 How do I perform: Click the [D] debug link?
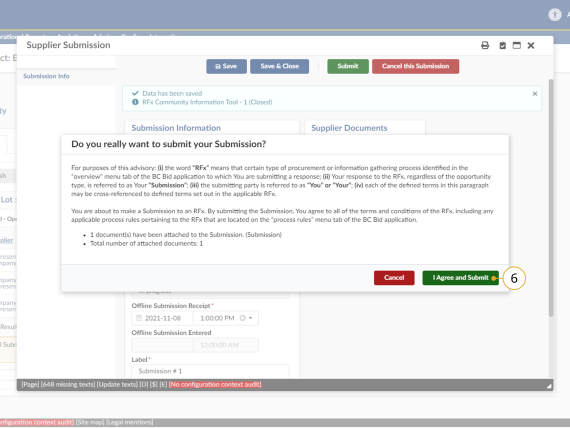pyautogui.click(x=144, y=384)
